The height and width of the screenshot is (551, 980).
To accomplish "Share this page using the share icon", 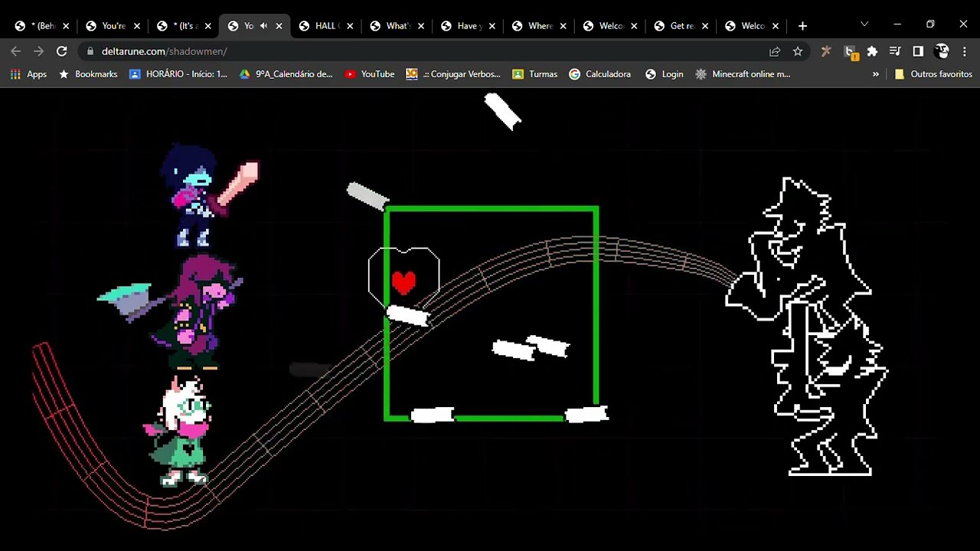I will 775,51.
